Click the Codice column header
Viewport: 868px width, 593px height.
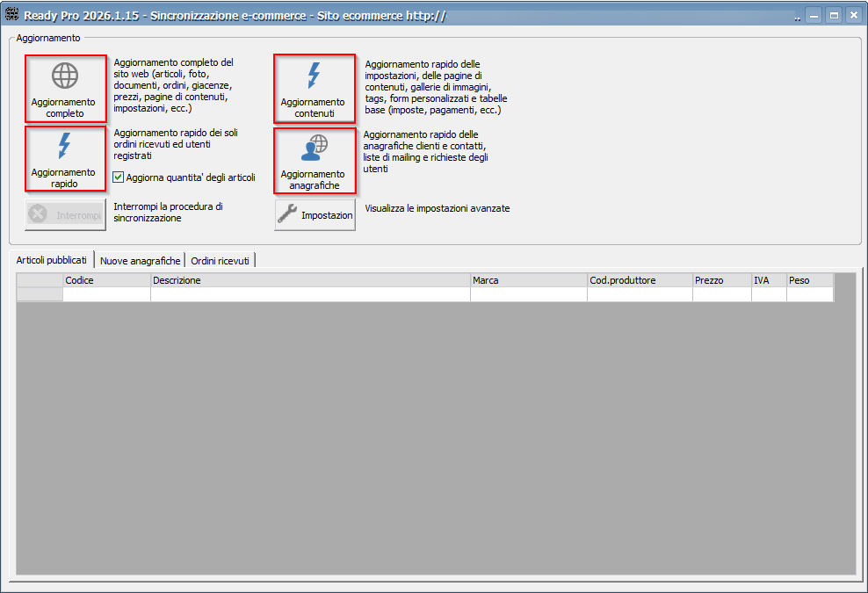coord(106,280)
